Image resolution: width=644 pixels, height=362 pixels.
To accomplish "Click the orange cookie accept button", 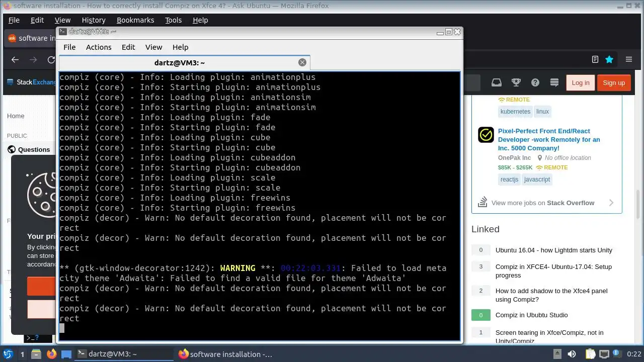I will click(41, 286).
